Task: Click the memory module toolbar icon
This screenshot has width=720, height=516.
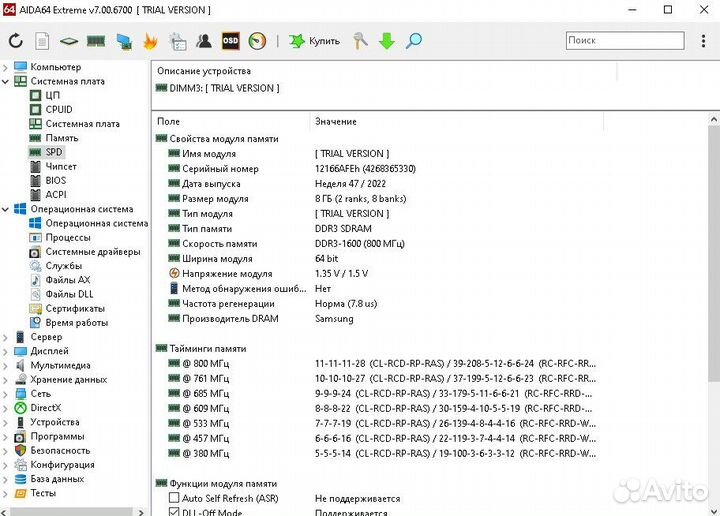Action: click(x=96, y=41)
